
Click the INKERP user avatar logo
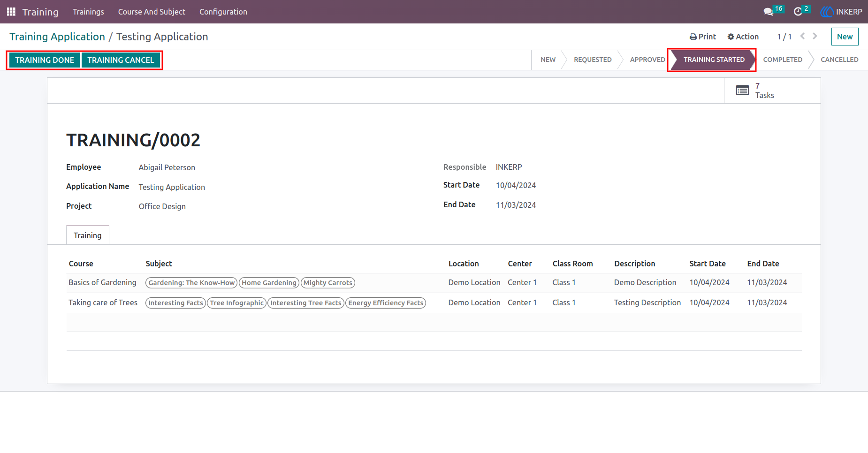[x=827, y=12]
